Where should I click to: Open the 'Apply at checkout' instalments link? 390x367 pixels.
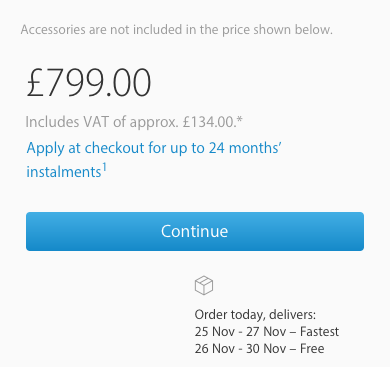[x=154, y=160]
